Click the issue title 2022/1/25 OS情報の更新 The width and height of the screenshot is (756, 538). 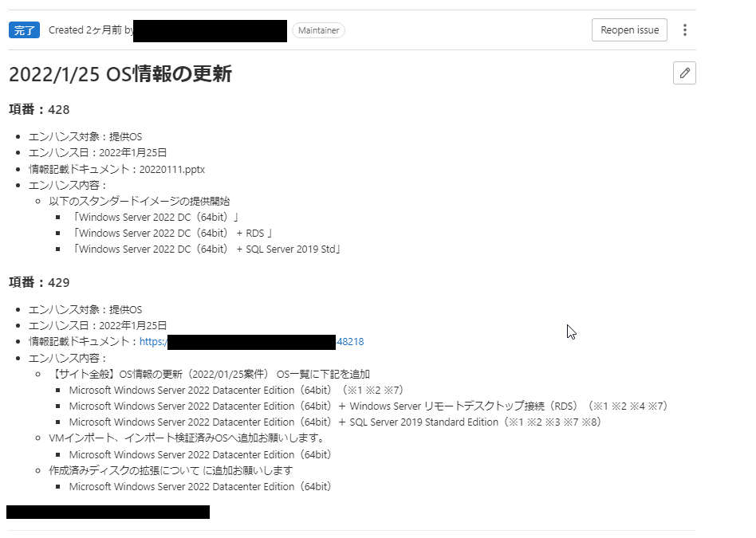coord(120,74)
